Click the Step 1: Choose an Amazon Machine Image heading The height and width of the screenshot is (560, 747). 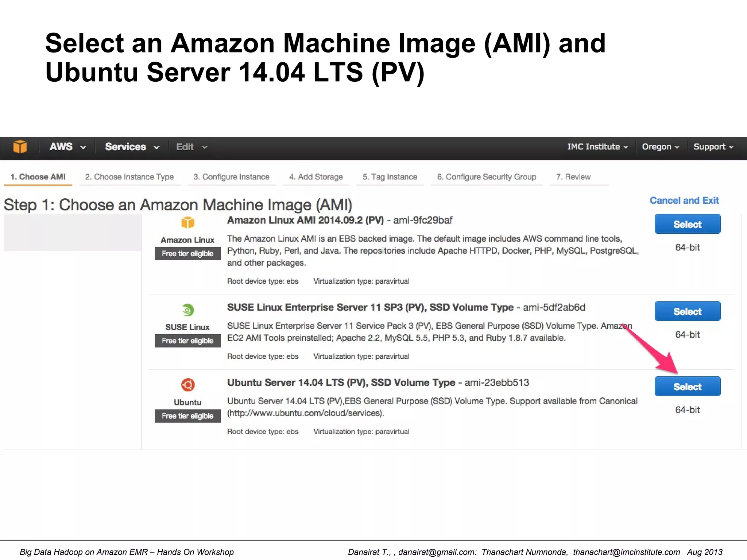[178, 205]
